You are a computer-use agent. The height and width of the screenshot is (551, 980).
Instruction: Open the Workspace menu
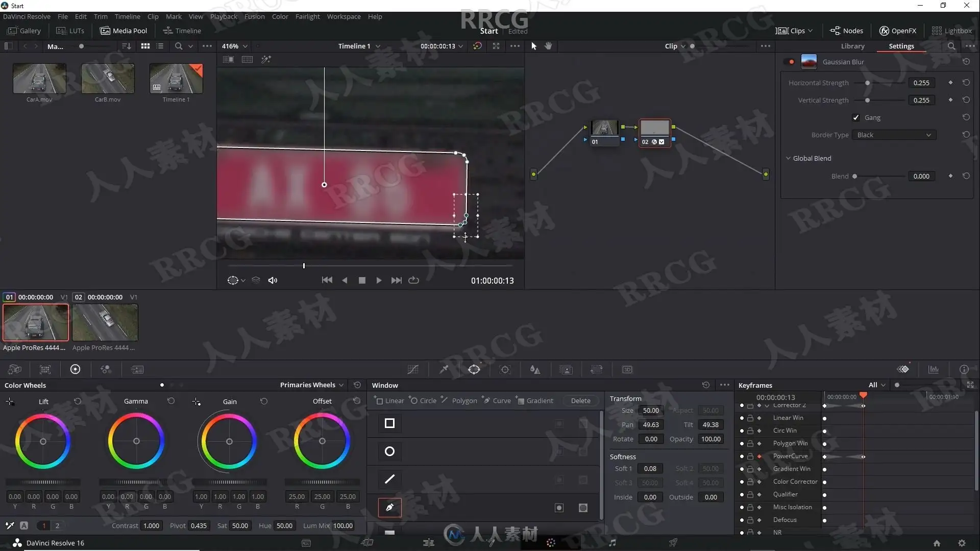click(344, 16)
